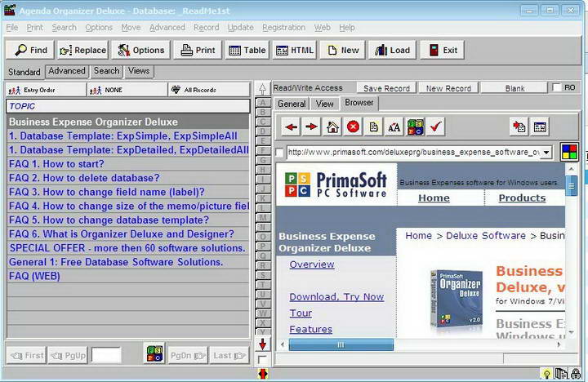588x382 pixels.
Task: Click the page number field beside PgUp
Action: 106,354
